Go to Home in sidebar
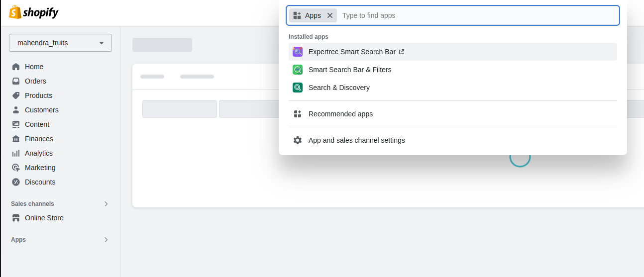Screen dimensions: 644x277 click(34, 67)
